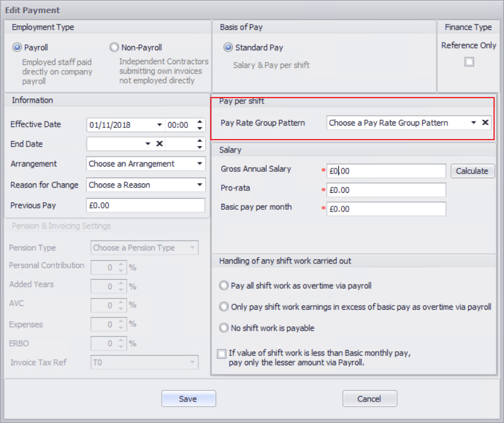The width and height of the screenshot is (504, 423).
Task: Select the Standard Pay basis option
Action: click(x=228, y=47)
